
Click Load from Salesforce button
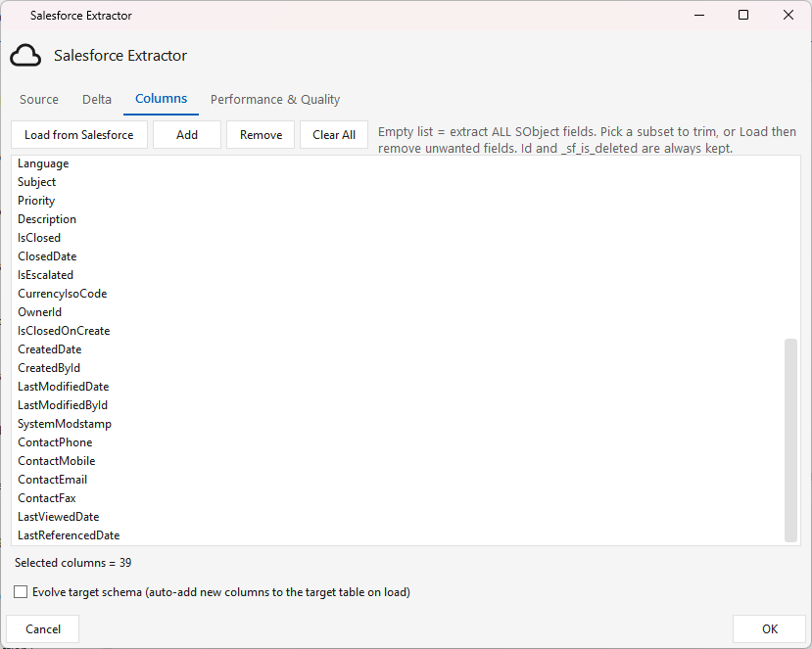pos(79,135)
